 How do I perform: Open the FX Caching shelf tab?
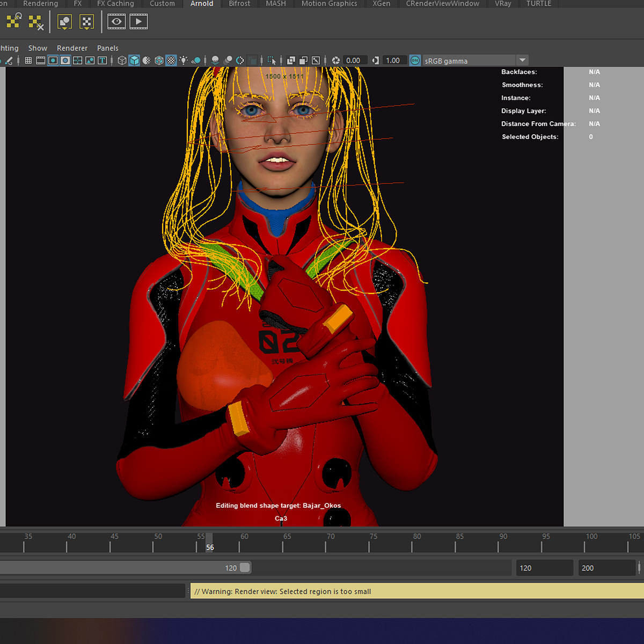click(115, 4)
